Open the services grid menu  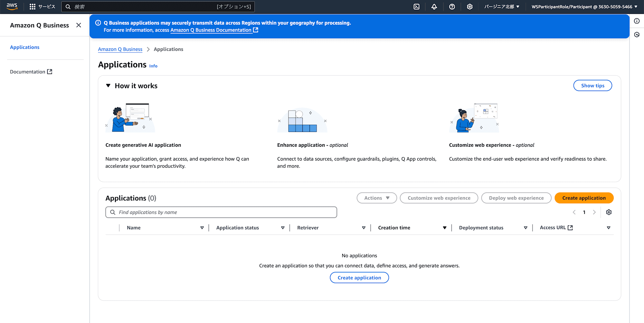pyautogui.click(x=33, y=6)
